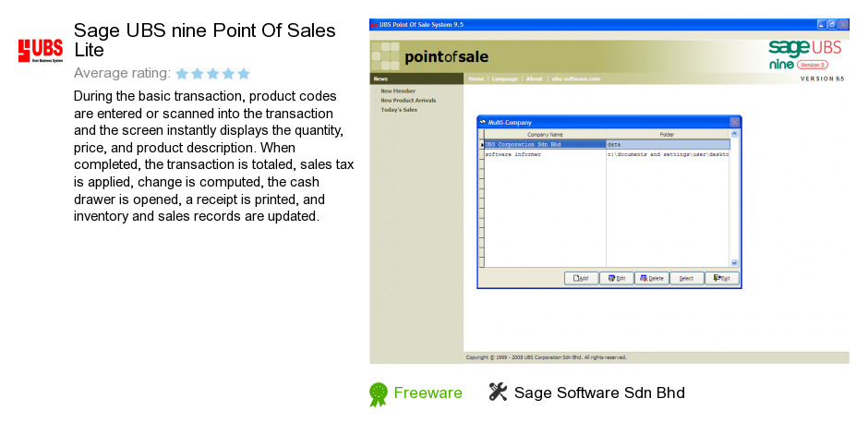Click the Sage Software Sdn Bhd developer name
The image size is (868, 435).
pos(599,393)
